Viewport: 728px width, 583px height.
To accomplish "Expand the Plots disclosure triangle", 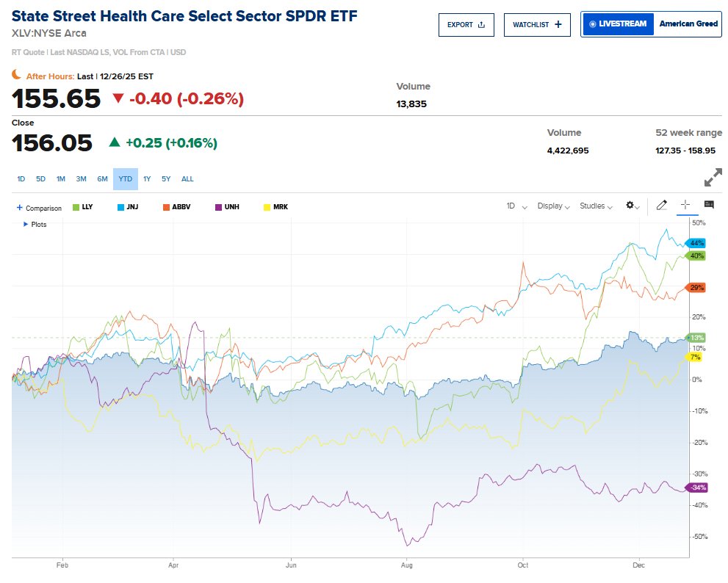I will pyautogui.click(x=27, y=224).
